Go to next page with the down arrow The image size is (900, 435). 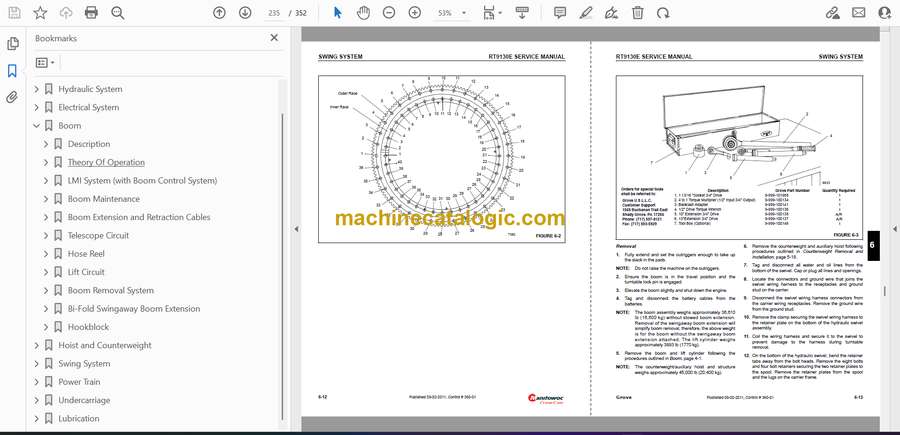pyautogui.click(x=245, y=13)
